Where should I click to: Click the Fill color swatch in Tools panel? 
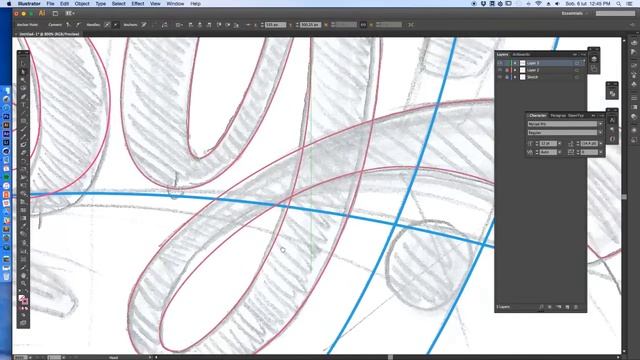tap(21, 297)
